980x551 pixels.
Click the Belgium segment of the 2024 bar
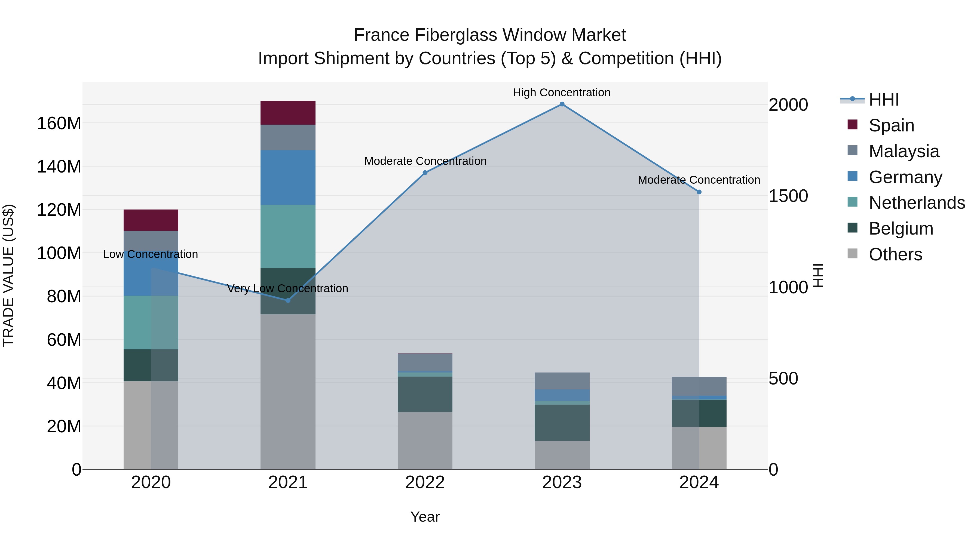[699, 413]
